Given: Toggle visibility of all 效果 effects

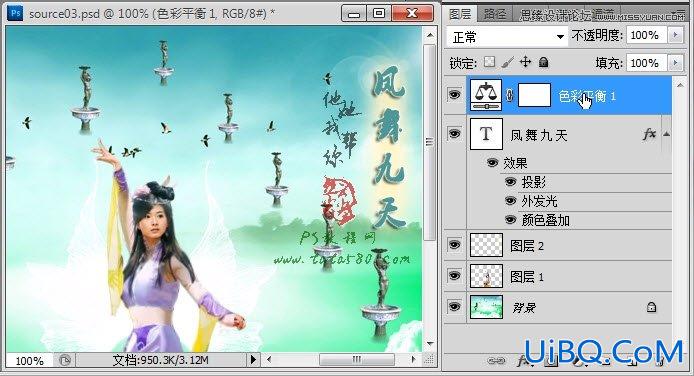Looking at the screenshot, I should pos(492,163).
